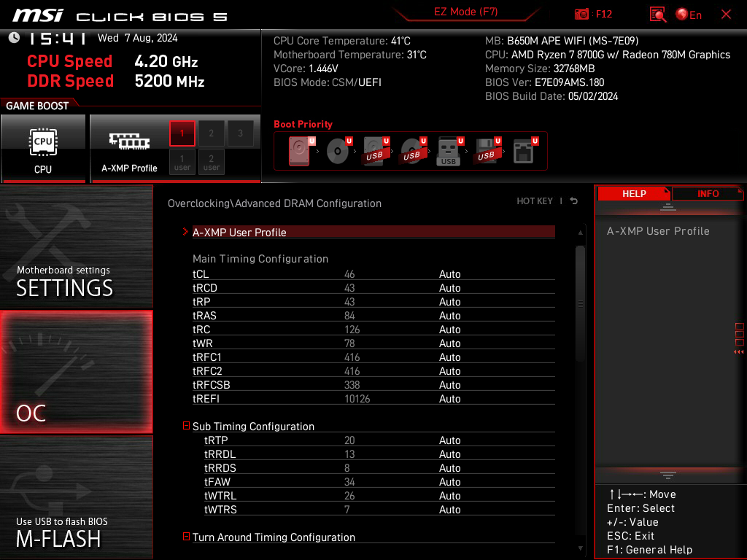Click the scrollbar up arrow
This screenshot has height=560, width=747.
(580, 233)
